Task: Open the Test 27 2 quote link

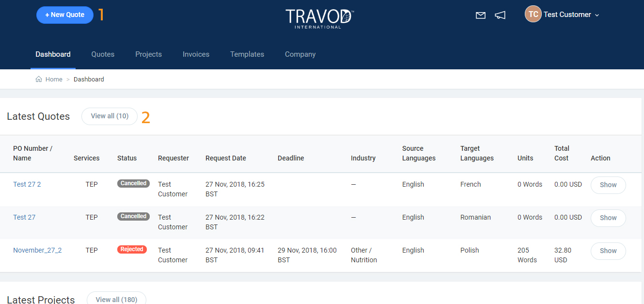Action: pos(27,184)
